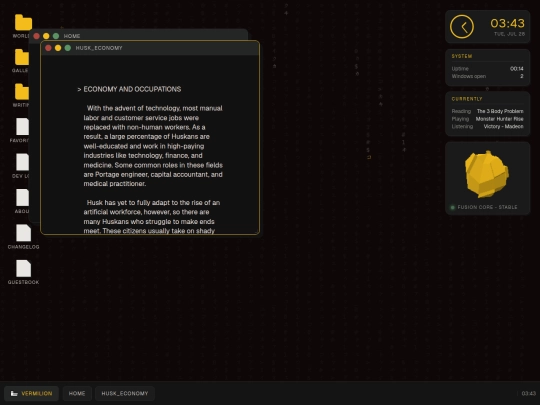Maximize HUSK_ECONOMY window with green button
Viewport: 540px width, 405px height.
(68, 48)
